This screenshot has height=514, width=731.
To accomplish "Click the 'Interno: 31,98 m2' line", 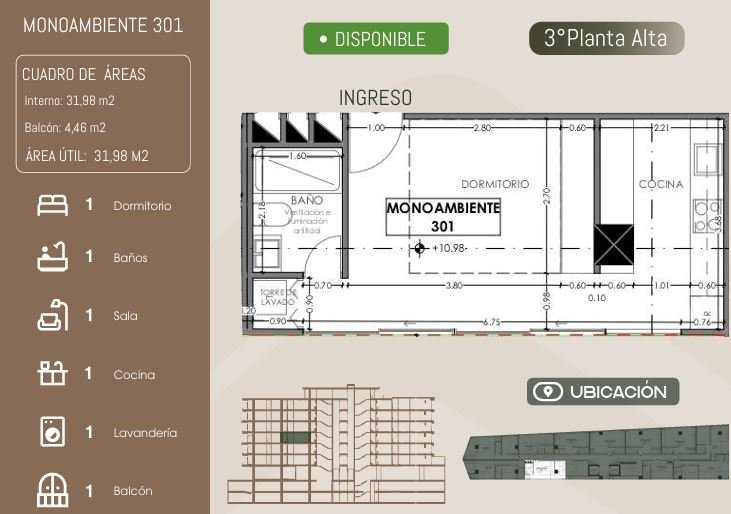I will tap(69, 101).
